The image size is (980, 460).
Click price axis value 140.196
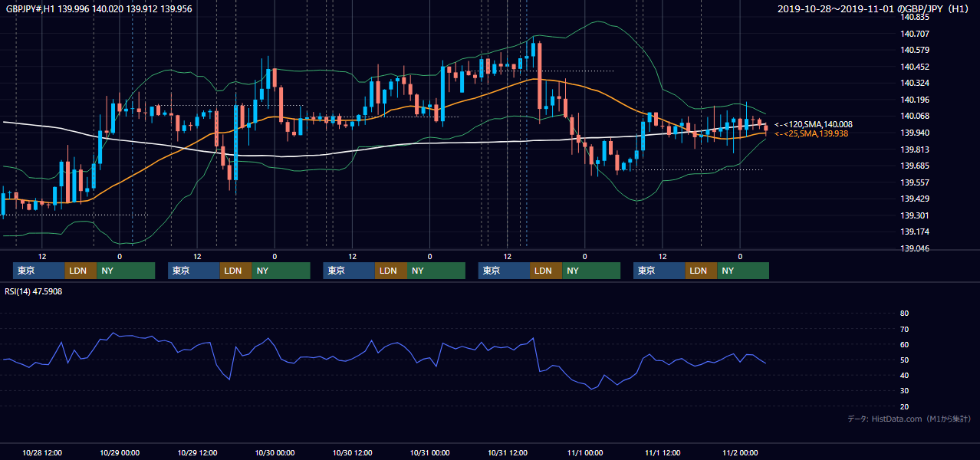click(916, 100)
